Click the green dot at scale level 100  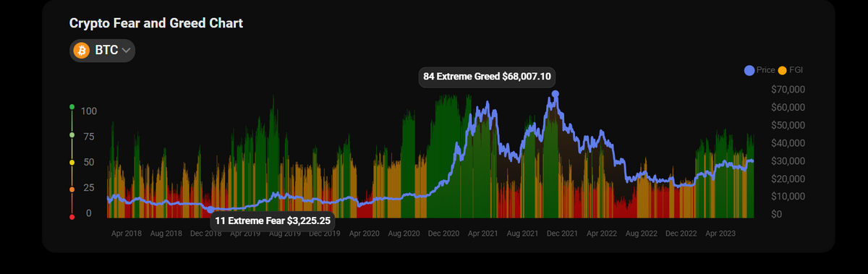tap(72, 107)
